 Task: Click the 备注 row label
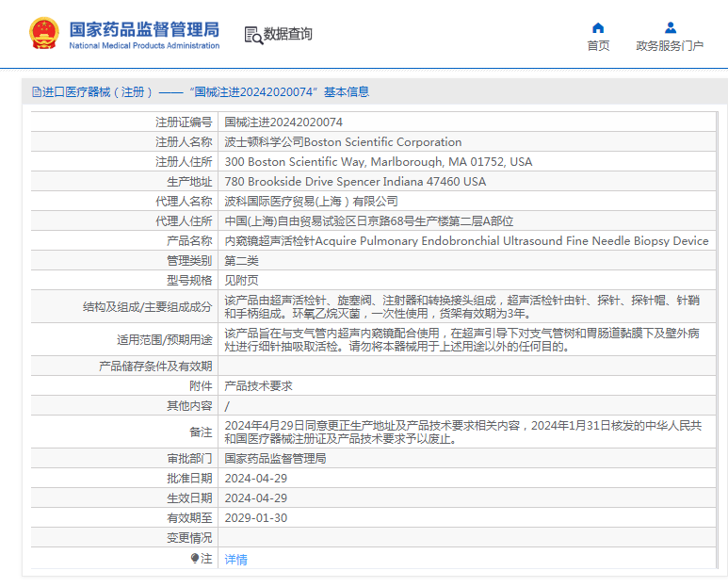tap(201, 432)
